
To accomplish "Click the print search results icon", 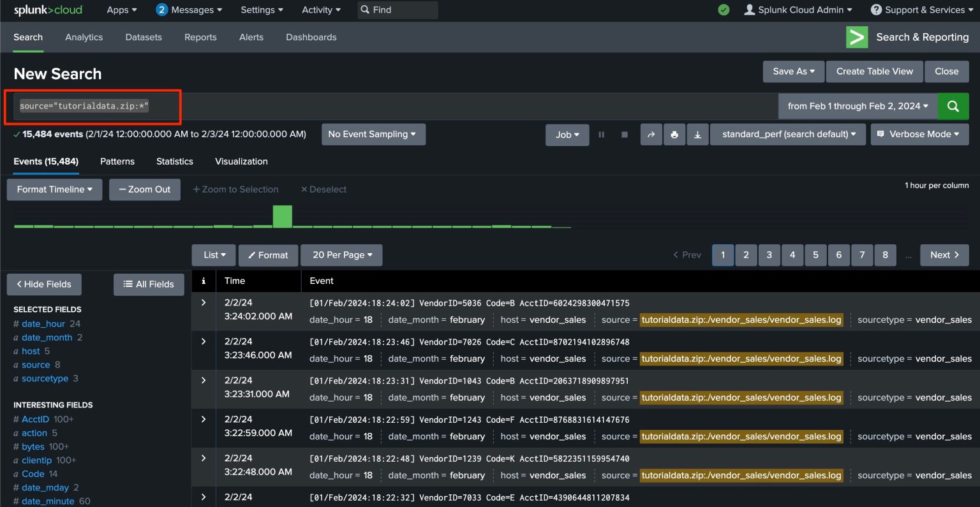I will click(674, 134).
